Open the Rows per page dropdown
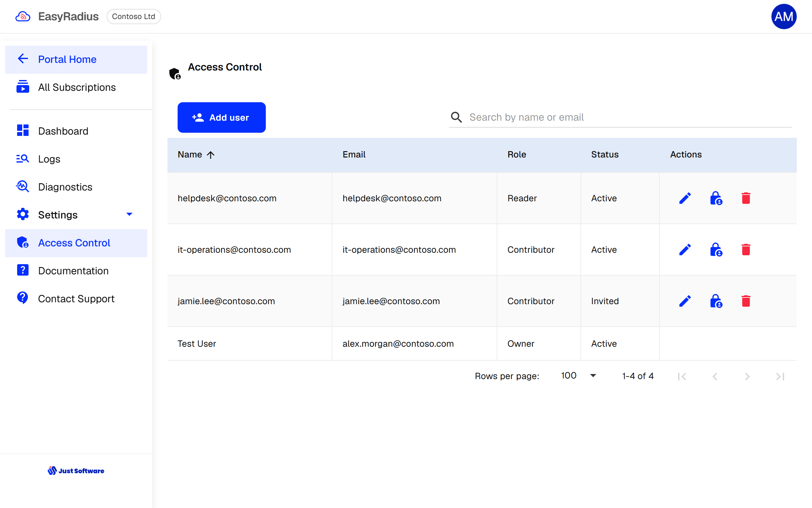This screenshot has width=812, height=508. (x=579, y=376)
